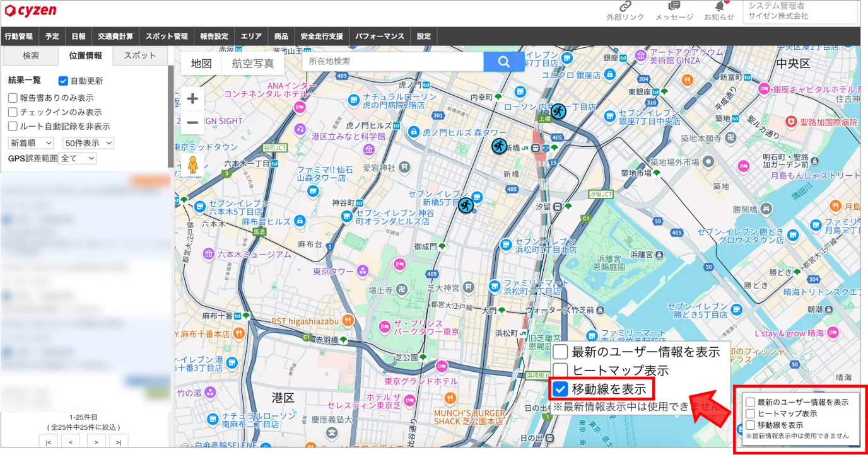This screenshot has height=455, width=868.
Task: Uncheck the checked 移動線を表示 box in enlarged callout
Action: (560, 389)
